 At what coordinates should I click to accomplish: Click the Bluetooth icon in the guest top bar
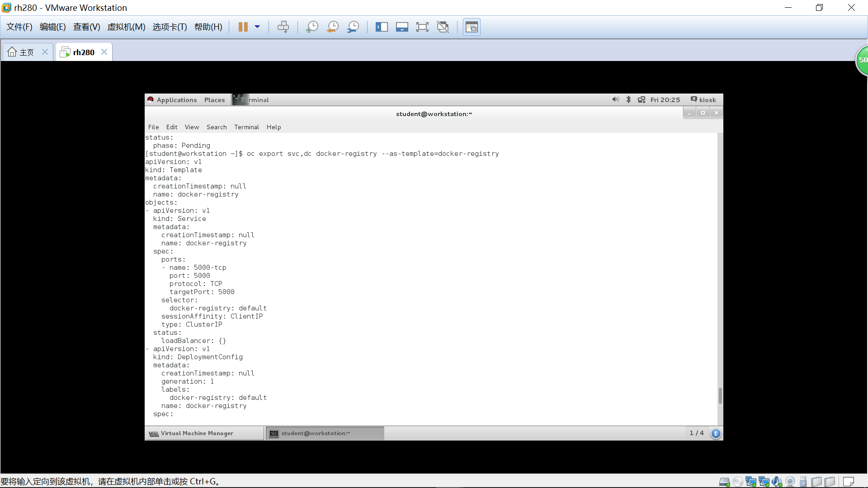point(628,99)
